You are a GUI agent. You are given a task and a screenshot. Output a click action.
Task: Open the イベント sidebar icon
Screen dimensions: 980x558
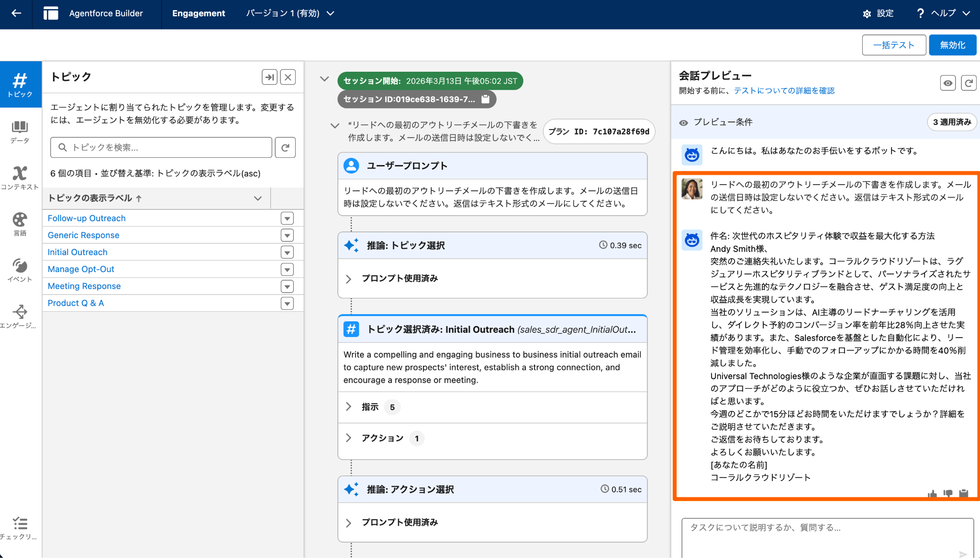(20, 270)
